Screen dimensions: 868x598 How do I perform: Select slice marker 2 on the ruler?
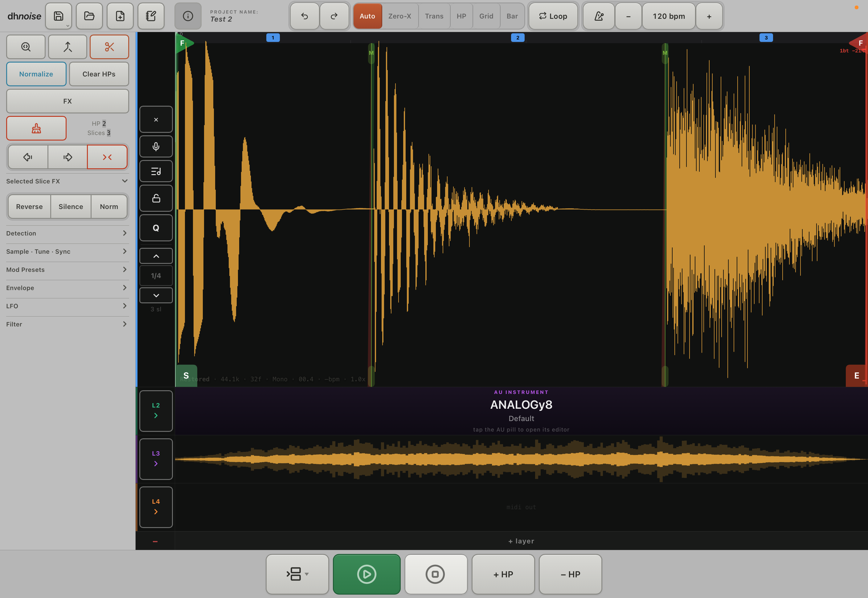pyautogui.click(x=518, y=38)
